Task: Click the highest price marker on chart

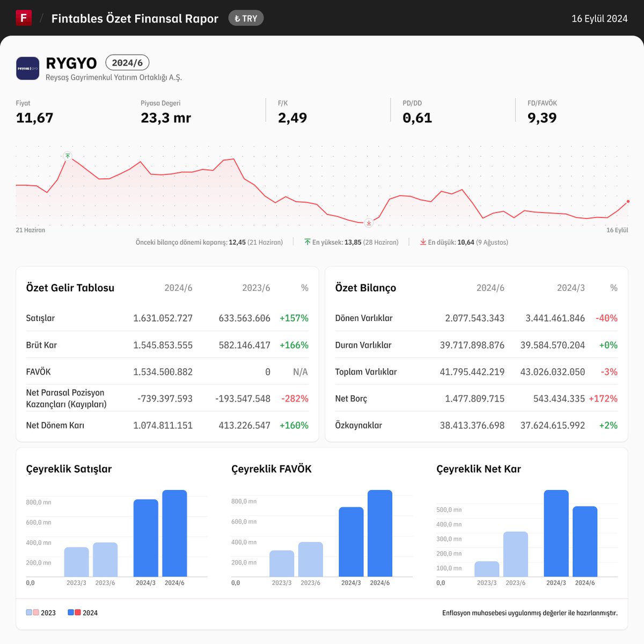Action: tap(67, 156)
